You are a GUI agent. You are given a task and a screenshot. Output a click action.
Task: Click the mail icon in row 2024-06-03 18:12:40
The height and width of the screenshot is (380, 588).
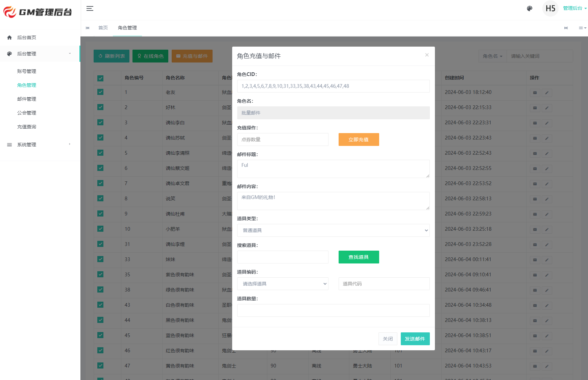coord(535,93)
